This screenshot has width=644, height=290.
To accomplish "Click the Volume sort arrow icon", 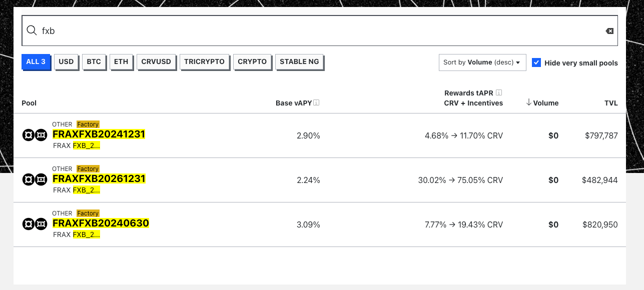I will (529, 102).
